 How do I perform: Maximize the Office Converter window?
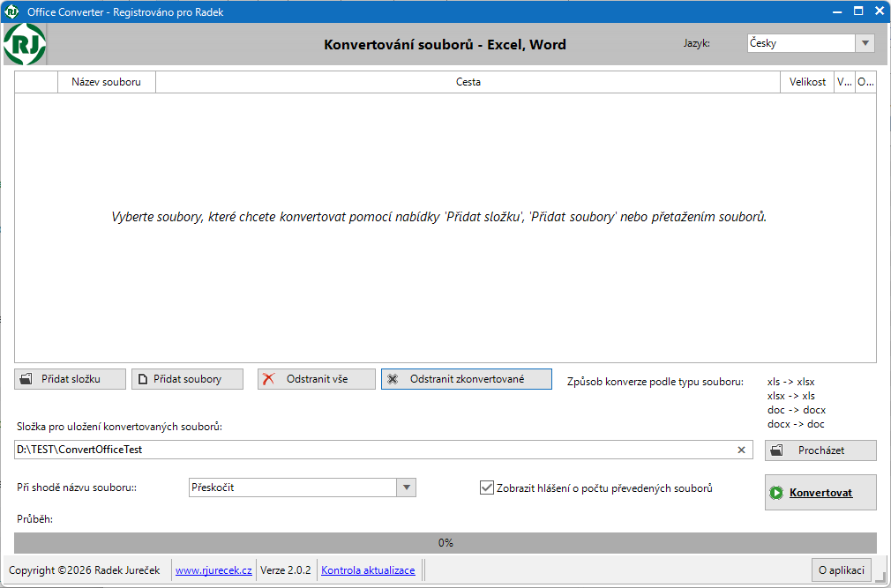coord(858,11)
